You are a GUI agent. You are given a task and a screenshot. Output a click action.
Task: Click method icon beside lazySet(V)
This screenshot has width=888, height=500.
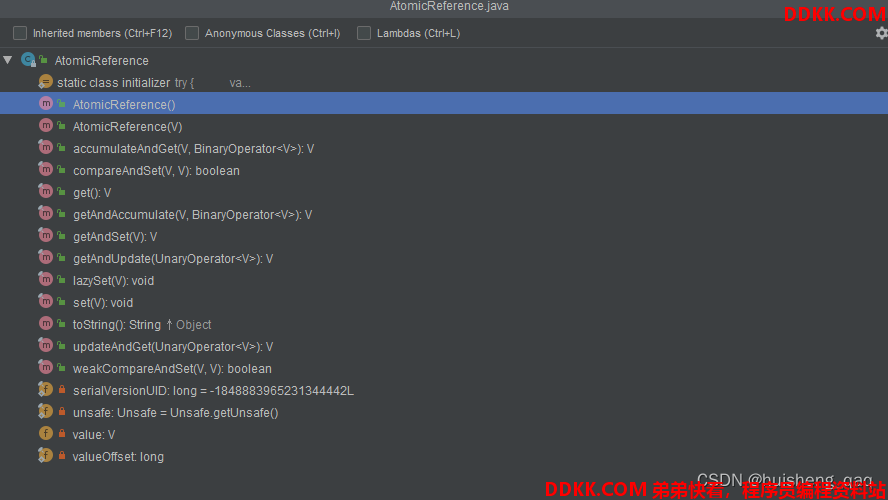45,280
